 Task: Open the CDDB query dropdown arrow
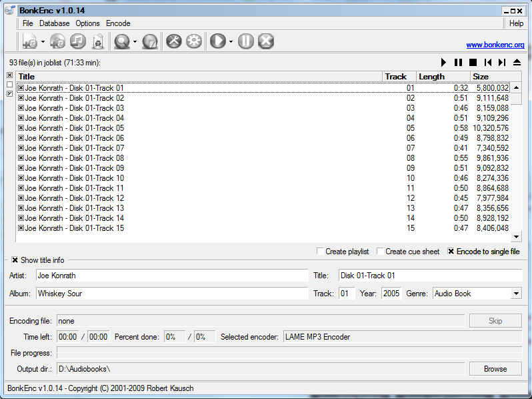pyautogui.click(x=135, y=42)
